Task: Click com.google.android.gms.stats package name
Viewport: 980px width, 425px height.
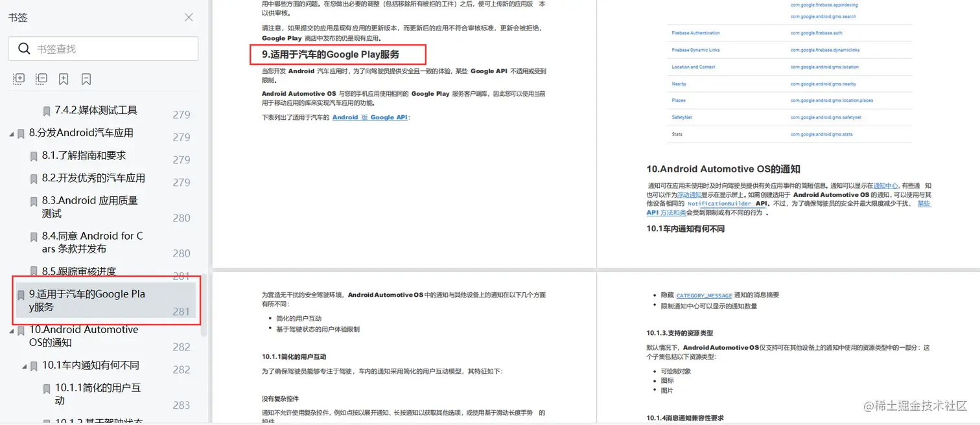Action: click(x=821, y=135)
